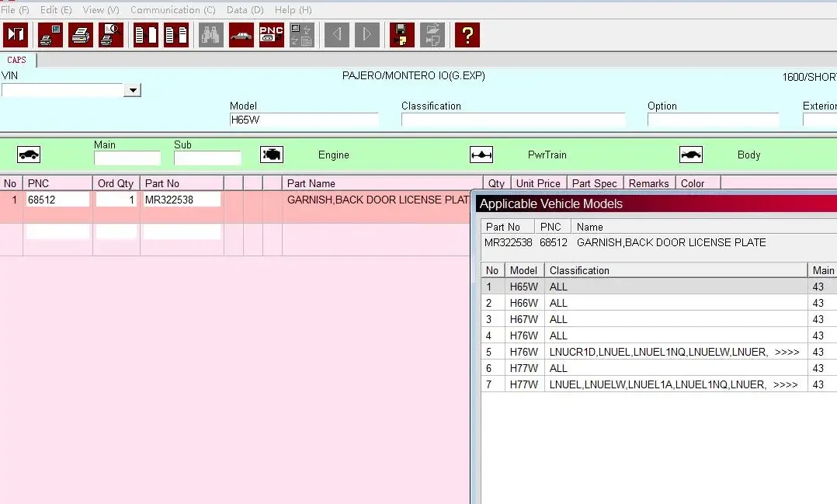Image resolution: width=837 pixels, height=504 pixels.
Task: Click the Ord Qty cell showing 1
Action: (x=116, y=200)
